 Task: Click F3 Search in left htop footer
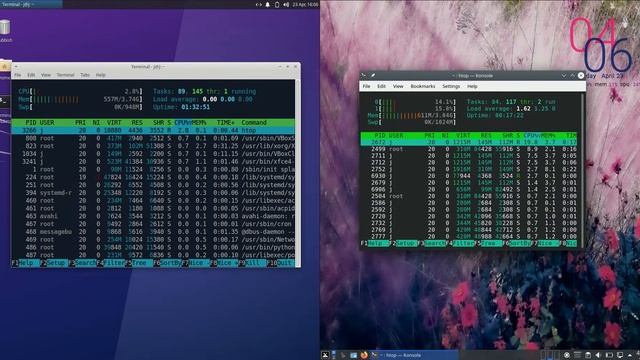pyautogui.click(x=83, y=263)
